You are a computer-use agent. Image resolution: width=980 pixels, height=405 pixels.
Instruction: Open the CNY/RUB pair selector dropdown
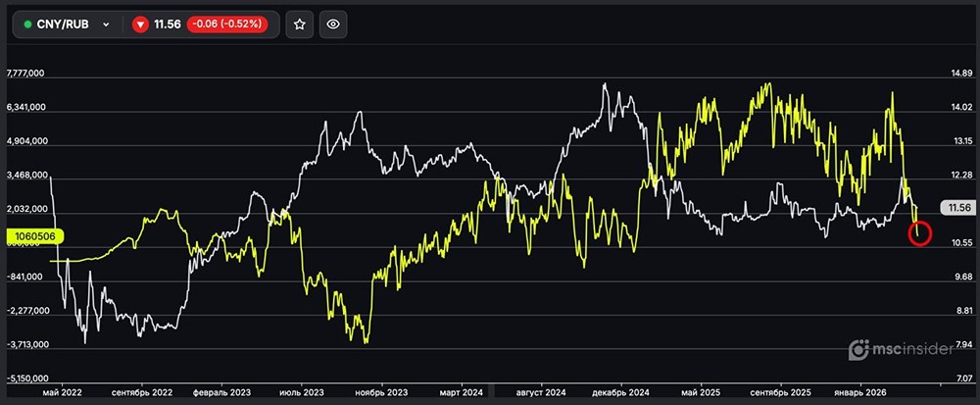[67, 25]
